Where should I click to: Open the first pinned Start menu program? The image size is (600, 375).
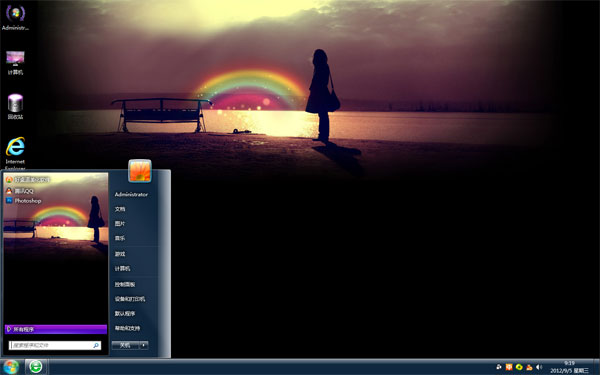pos(28,179)
